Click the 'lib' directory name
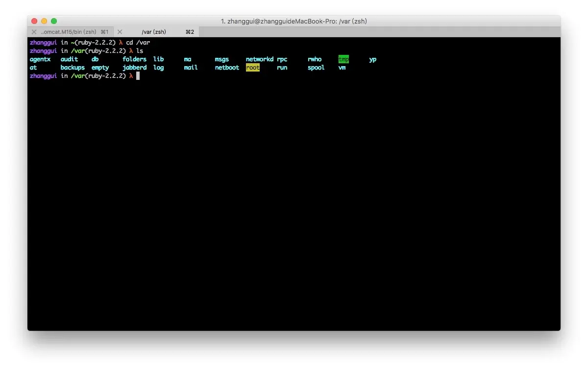This screenshot has height=370, width=588. 158,59
